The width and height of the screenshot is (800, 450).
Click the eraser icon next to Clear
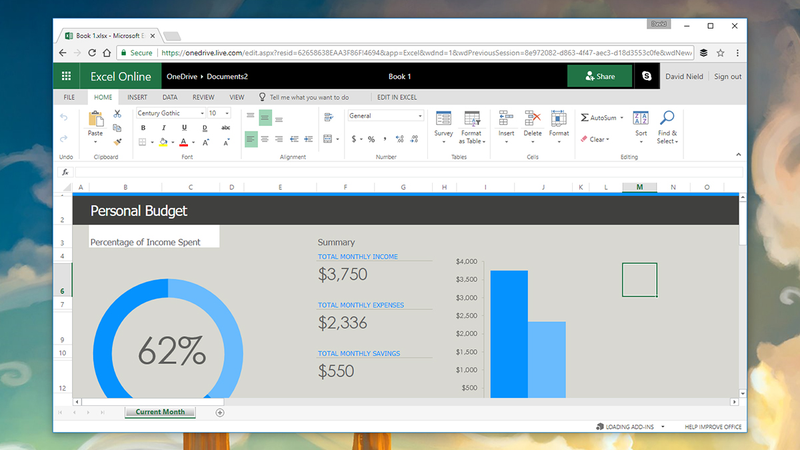(x=584, y=139)
